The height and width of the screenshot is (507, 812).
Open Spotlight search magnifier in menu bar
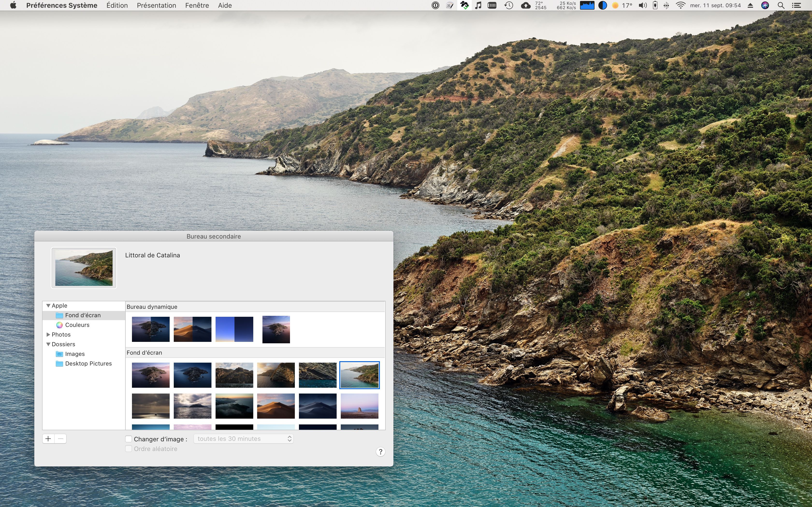point(781,5)
